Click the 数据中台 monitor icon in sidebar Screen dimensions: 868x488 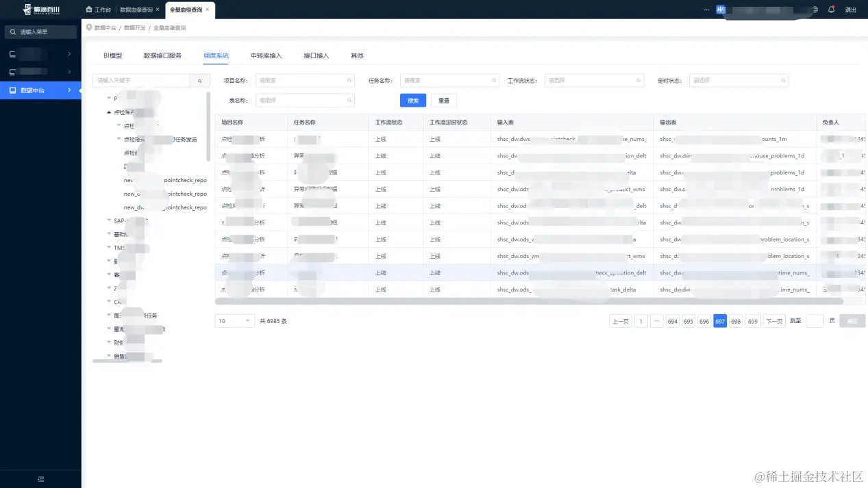point(12,90)
